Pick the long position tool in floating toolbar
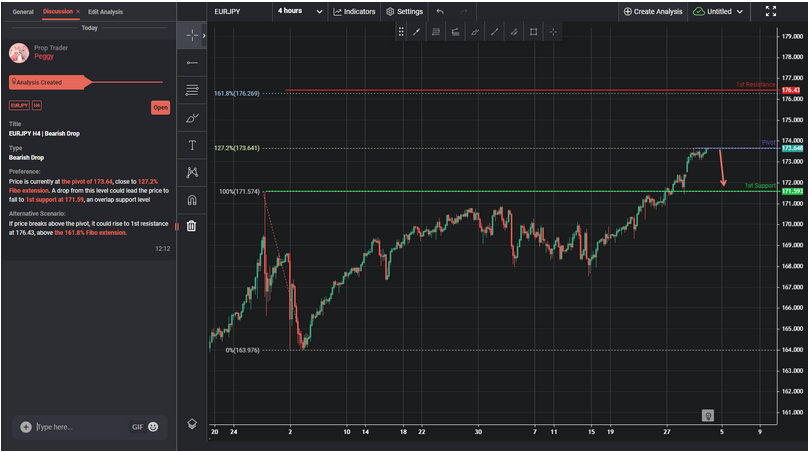808x452 pixels. (456, 32)
